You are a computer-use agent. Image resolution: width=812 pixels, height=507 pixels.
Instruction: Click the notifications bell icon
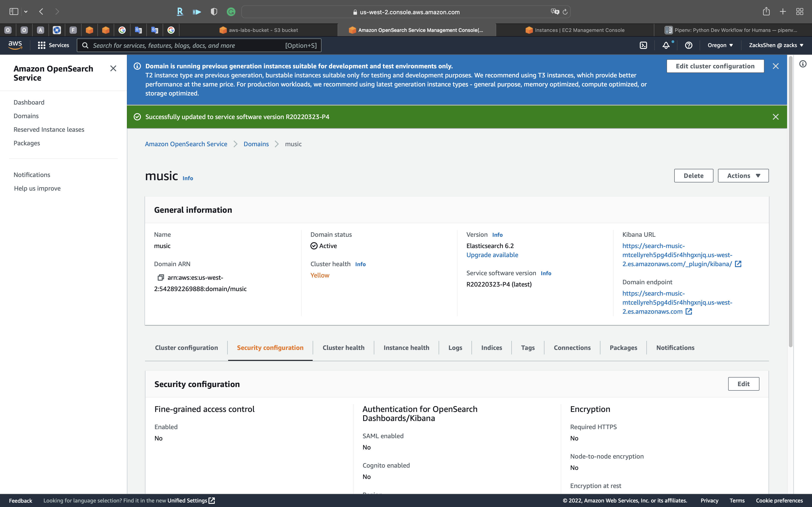666,45
